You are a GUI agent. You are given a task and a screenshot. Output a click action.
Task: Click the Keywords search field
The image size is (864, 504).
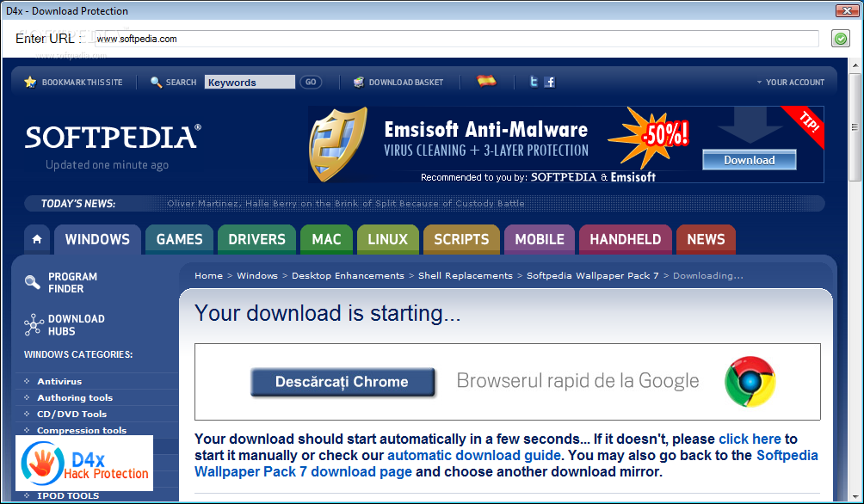[x=250, y=82]
